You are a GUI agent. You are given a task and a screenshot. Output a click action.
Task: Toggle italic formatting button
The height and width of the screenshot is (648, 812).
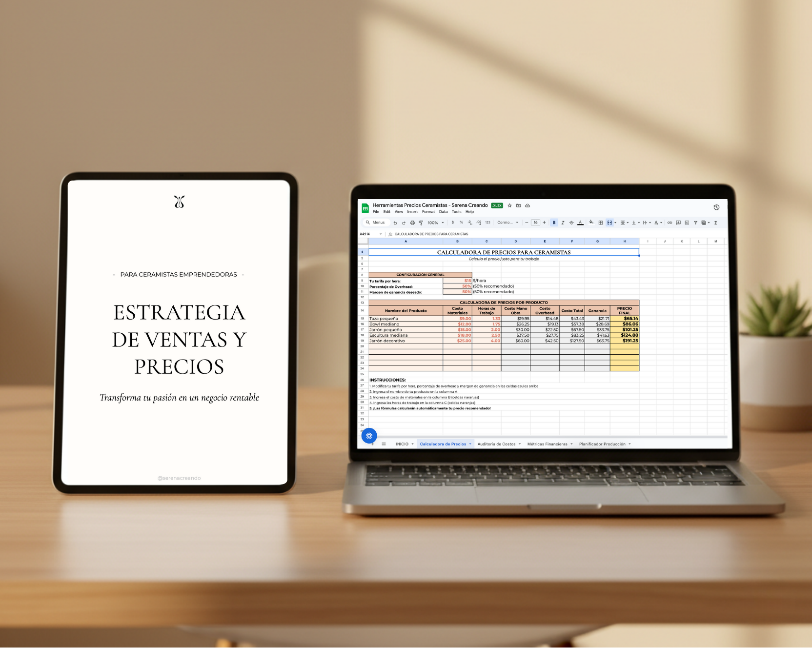pyautogui.click(x=563, y=223)
